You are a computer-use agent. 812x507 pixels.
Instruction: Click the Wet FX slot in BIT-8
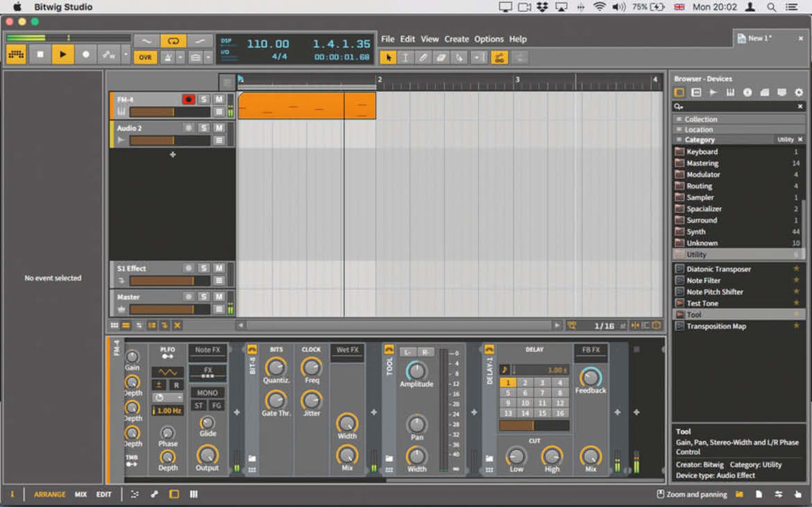347,350
